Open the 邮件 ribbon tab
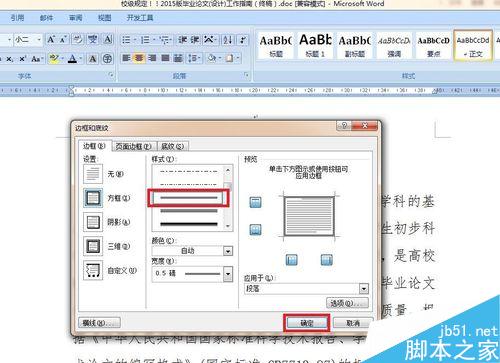Image resolution: width=500 pixels, height=363 pixels. point(46,18)
